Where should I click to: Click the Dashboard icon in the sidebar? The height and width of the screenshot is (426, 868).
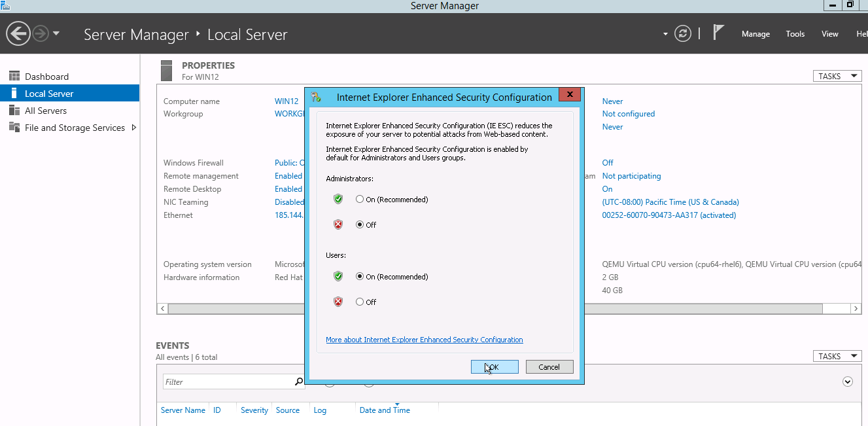14,77
